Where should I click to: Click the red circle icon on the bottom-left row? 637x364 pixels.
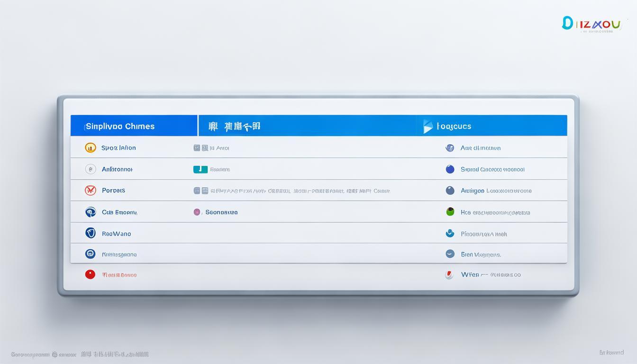click(91, 274)
